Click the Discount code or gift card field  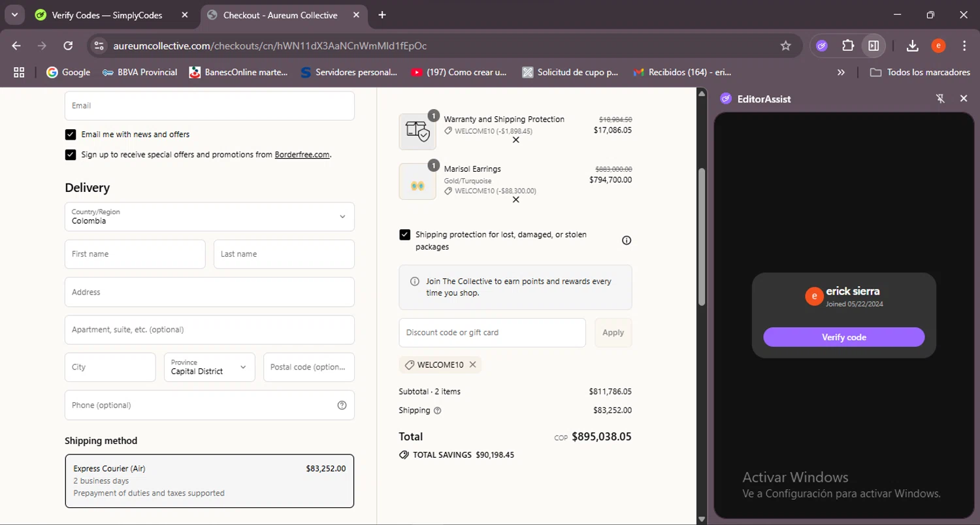[493, 332]
